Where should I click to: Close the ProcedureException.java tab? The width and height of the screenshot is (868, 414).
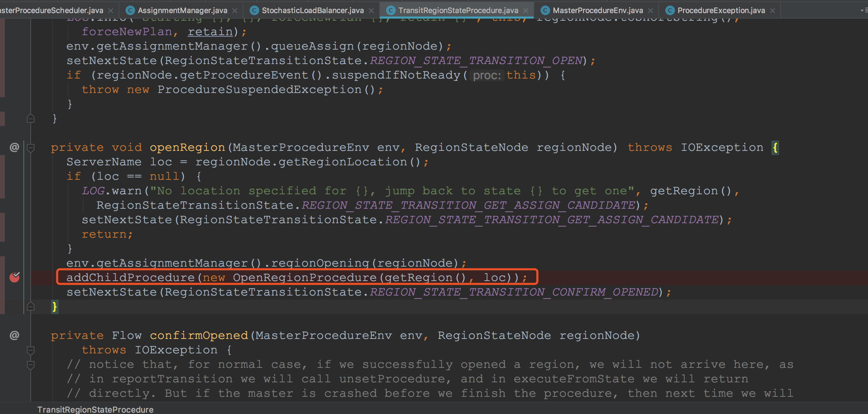[x=773, y=11]
